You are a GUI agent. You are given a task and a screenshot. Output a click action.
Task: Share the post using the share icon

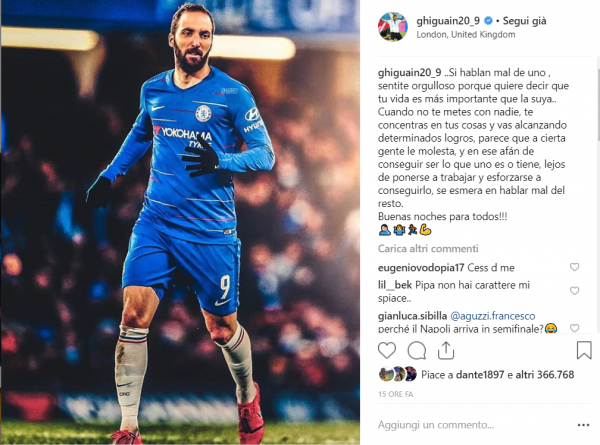(446, 350)
